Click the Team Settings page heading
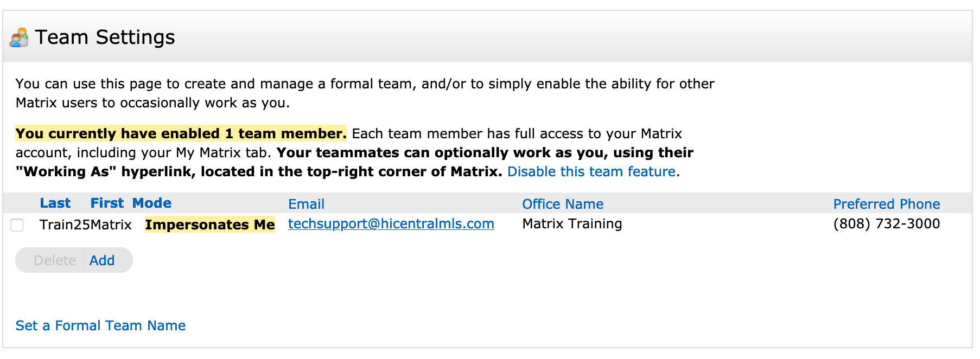Image resolution: width=980 pixels, height=359 pixels. pyautogui.click(x=105, y=37)
